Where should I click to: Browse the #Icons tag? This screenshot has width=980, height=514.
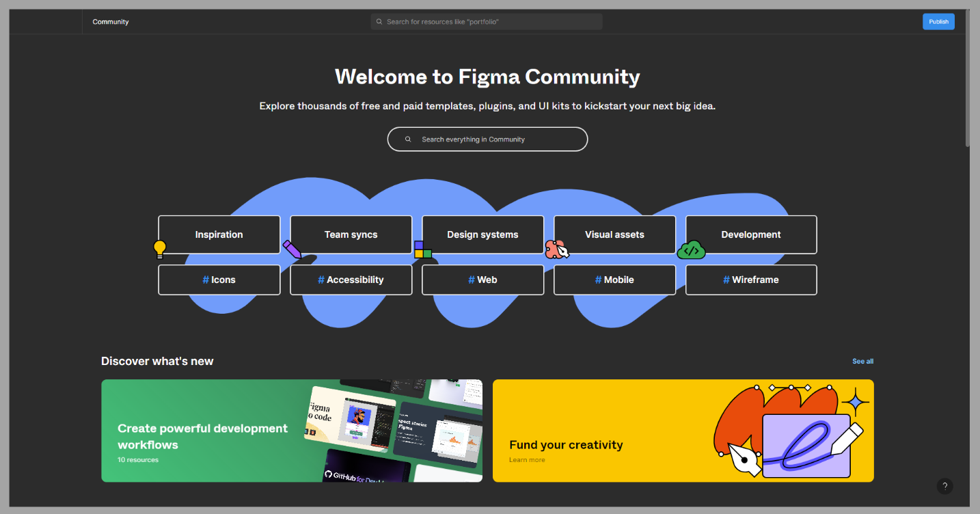[x=219, y=280]
